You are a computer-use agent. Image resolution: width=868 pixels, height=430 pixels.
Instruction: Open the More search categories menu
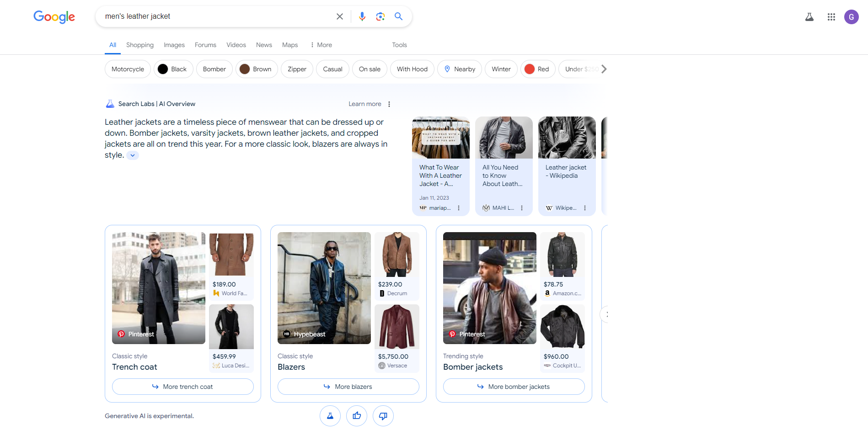[x=321, y=45]
